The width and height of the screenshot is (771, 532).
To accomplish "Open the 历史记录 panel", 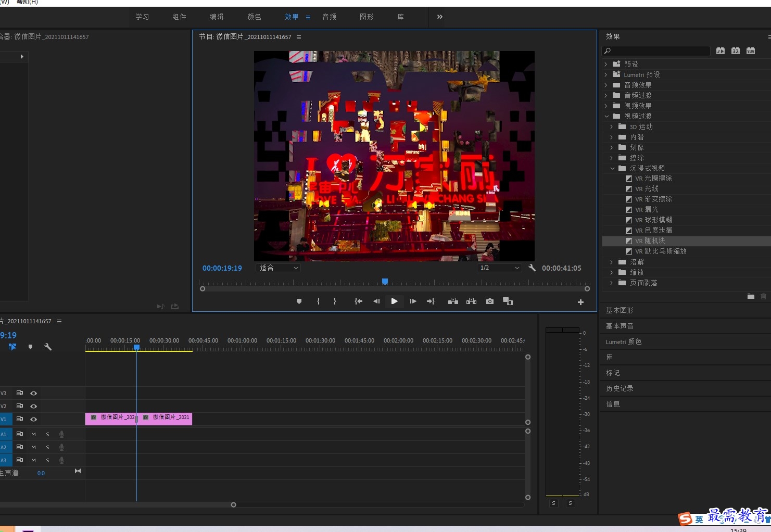I will tap(620, 388).
